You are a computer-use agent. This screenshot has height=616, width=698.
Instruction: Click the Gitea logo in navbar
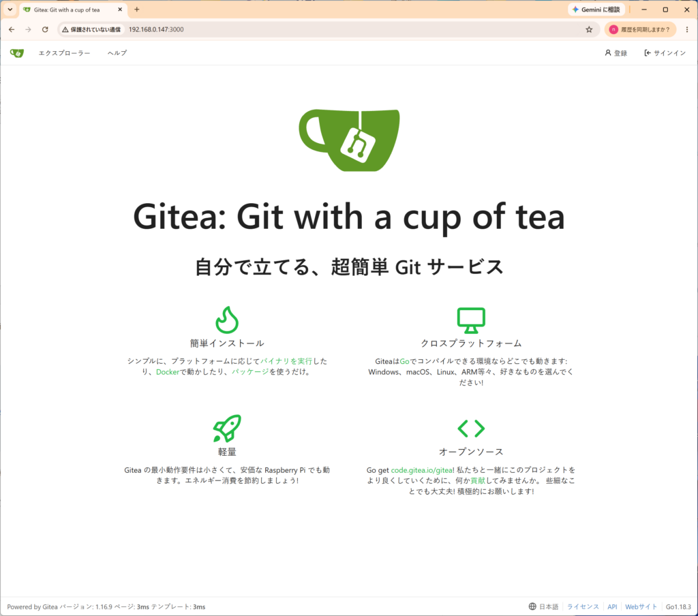(x=17, y=53)
